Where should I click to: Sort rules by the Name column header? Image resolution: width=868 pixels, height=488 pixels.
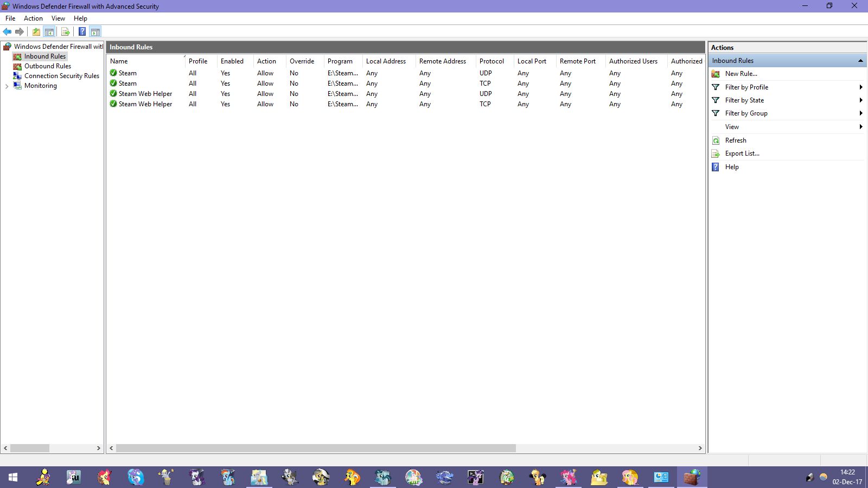coord(146,61)
